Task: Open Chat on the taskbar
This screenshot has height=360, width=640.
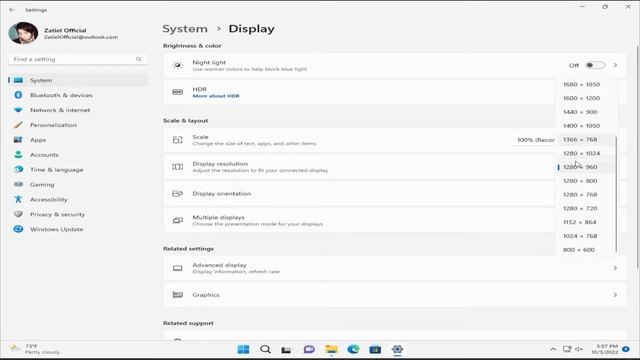Action: click(x=309, y=349)
